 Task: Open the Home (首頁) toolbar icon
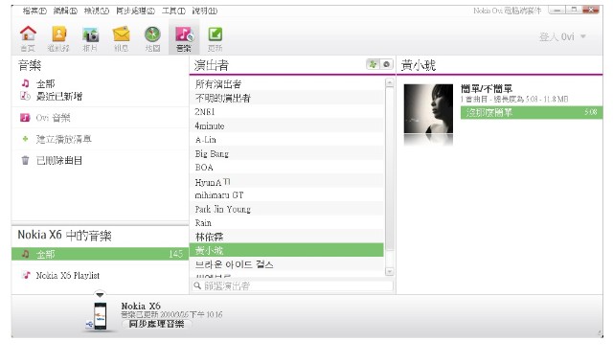[x=28, y=38]
